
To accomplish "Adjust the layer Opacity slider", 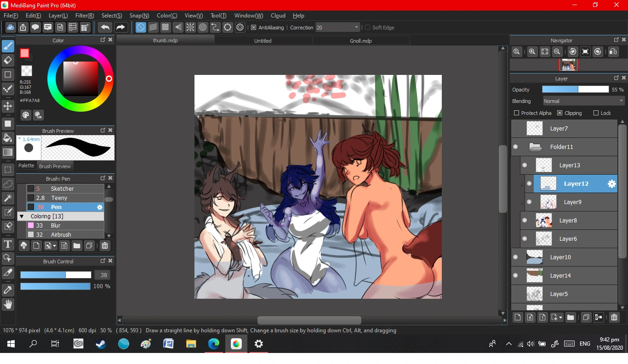I will point(575,90).
